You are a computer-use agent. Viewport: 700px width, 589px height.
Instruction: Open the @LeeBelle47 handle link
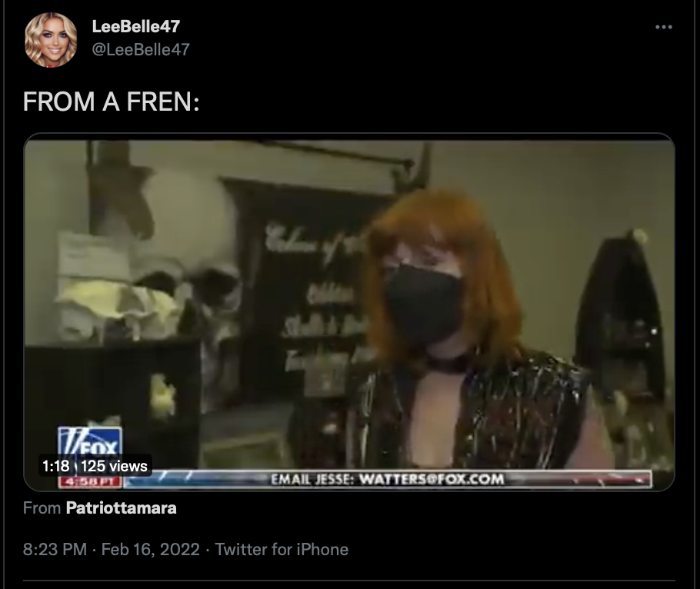click(x=141, y=49)
